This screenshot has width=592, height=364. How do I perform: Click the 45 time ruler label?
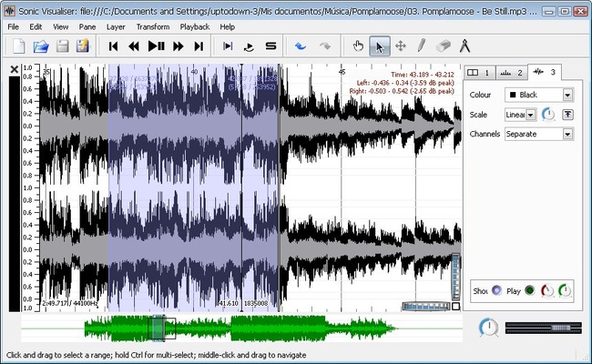click(342, 72)
